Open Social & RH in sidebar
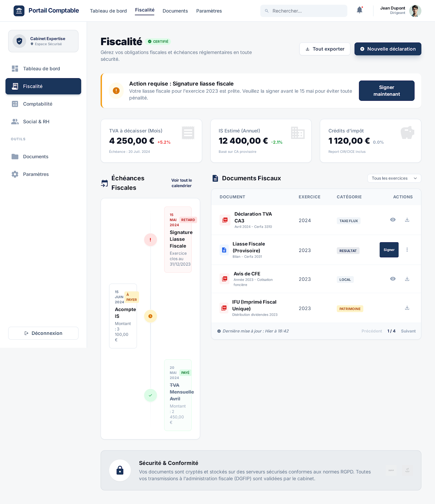The image size is (435, 504). tap(36, 122)
